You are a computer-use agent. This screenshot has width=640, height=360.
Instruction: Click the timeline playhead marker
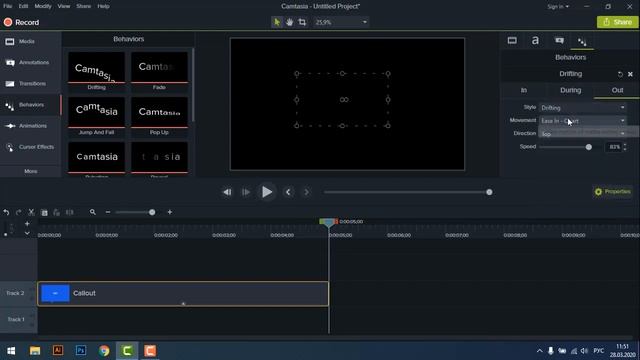(329, 222)
